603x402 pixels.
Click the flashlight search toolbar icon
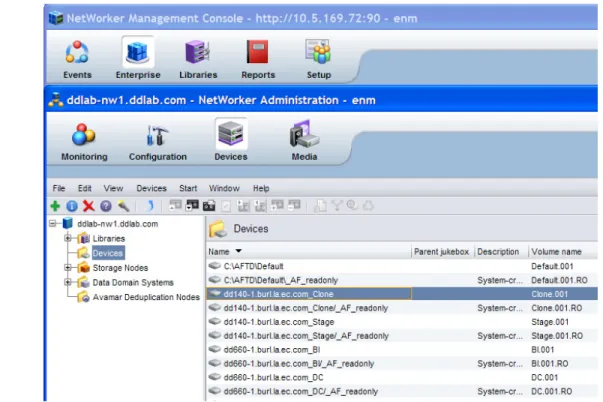click(x=123, y=206)
